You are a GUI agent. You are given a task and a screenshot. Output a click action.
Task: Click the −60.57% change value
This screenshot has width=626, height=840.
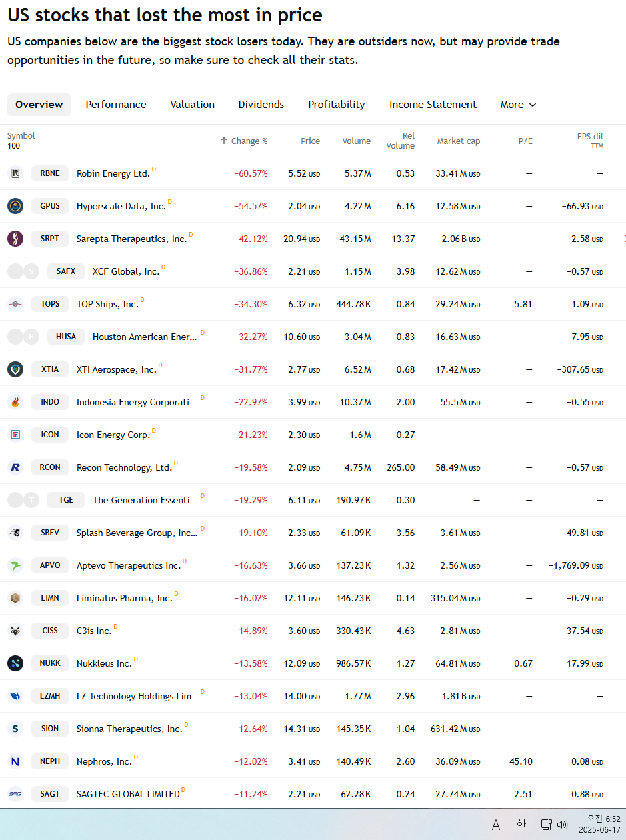coord(251,173)
